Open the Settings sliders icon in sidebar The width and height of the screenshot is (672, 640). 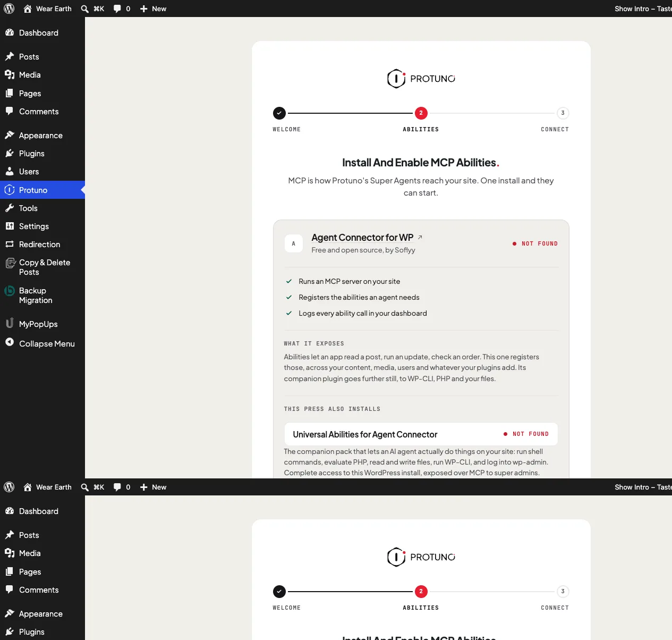click(10, 226)
